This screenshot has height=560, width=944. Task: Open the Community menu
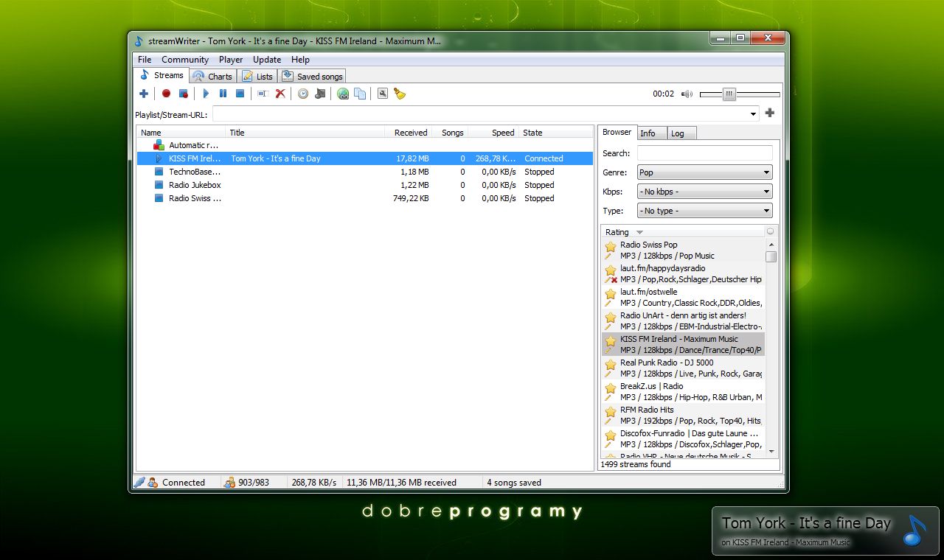point(185,60)
